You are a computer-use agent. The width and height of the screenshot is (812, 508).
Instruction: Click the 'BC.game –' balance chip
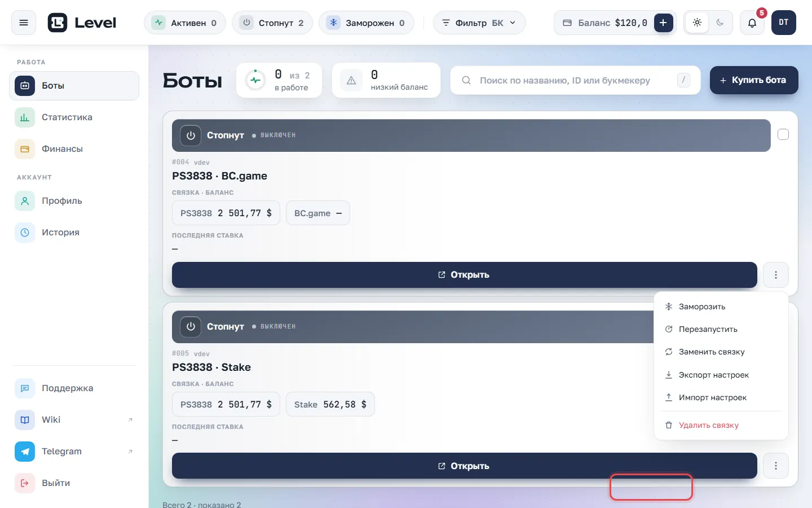click(x=318, y=213)
